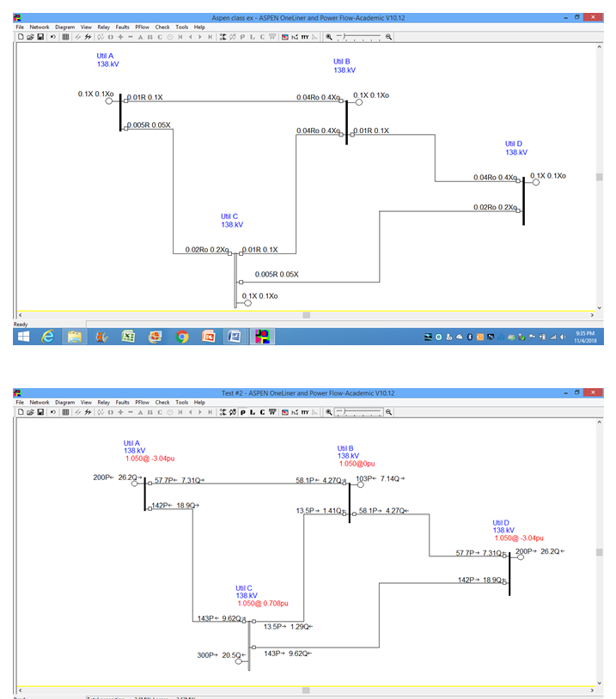616x699 pixels.
Task: Open Help menu in Aspen class ex window
Action: point(199,27)
